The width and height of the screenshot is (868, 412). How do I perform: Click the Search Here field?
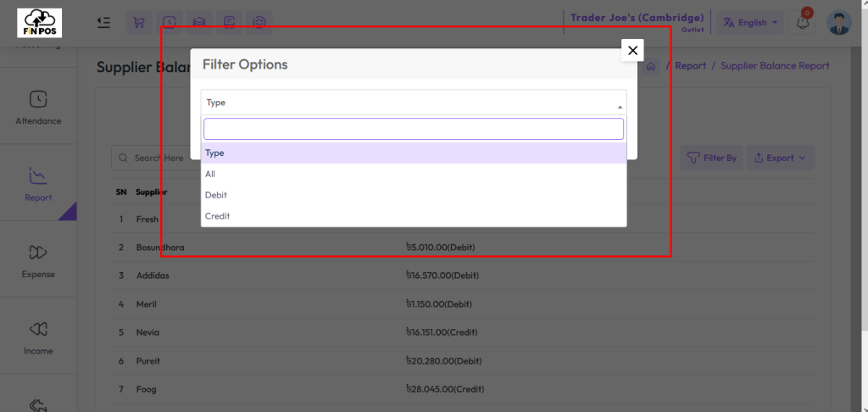click(x=156, y=158)
